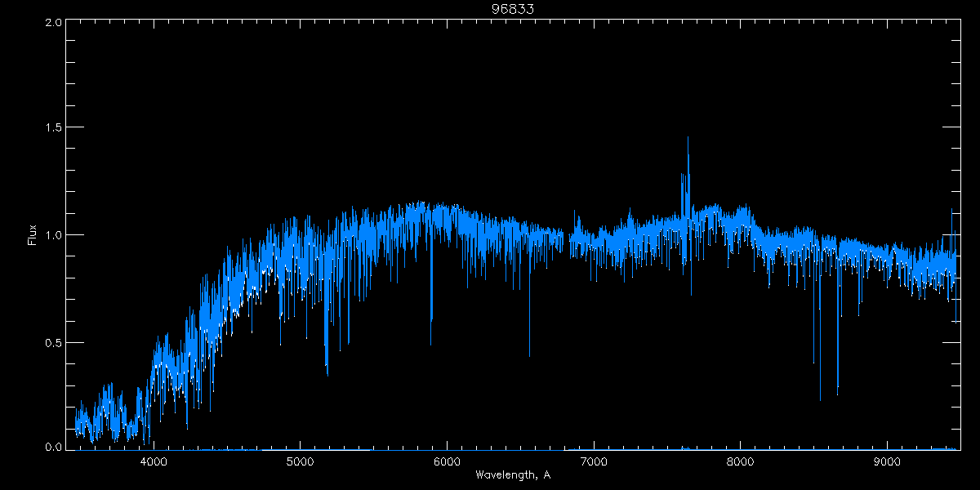Click the 2.0 flux tick label
This screenshot has width=980, height=490.
pyautogui.click(x=53, y=23)
